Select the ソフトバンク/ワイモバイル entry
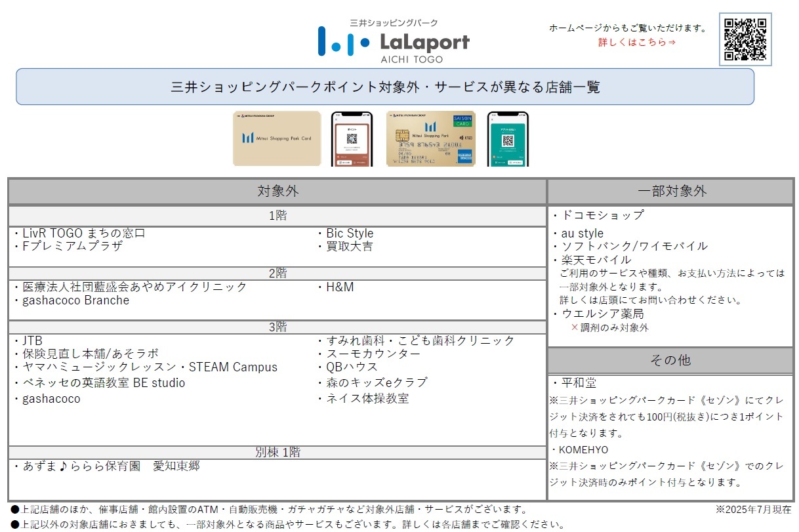 [630, 247]
